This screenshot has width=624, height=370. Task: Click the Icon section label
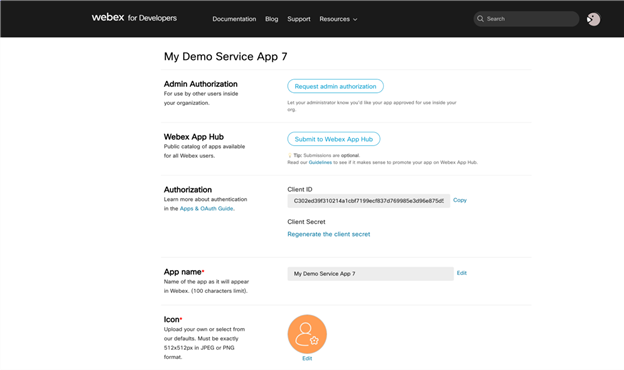pos(173,319)
